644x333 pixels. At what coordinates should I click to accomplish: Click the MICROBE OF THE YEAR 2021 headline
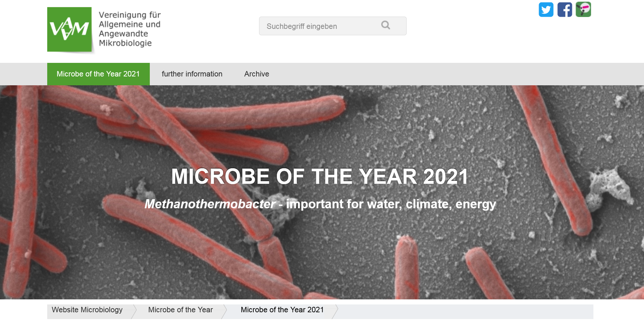[320, 176]
